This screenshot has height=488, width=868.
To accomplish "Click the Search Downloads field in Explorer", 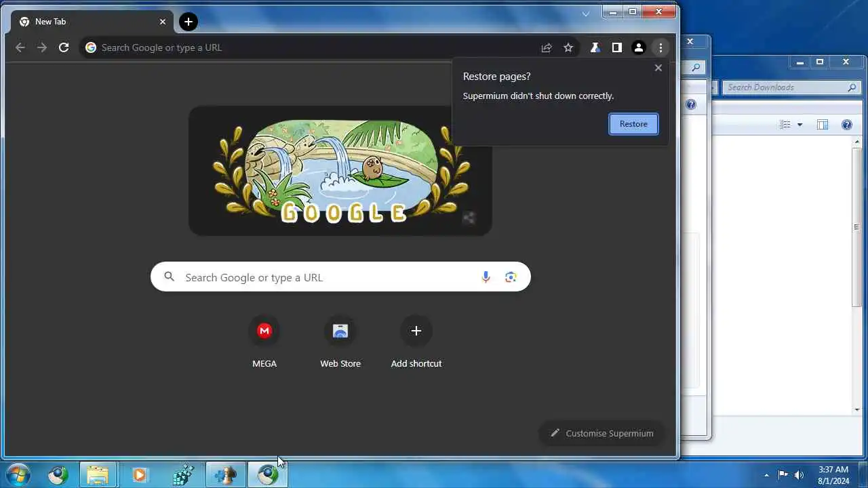I will (x=792, y=87).
